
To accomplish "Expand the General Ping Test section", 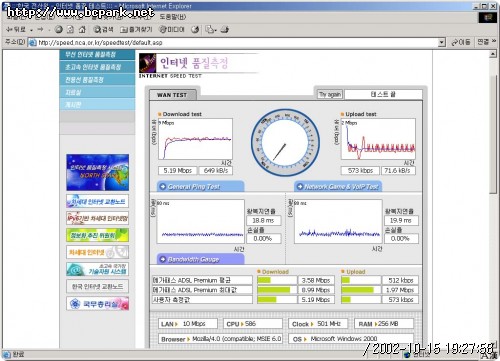I will 200,186.
